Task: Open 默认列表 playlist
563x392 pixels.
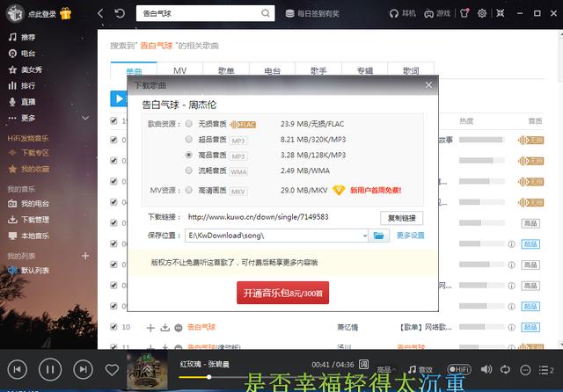Action: pyautogui.click(x=29, y=271)
